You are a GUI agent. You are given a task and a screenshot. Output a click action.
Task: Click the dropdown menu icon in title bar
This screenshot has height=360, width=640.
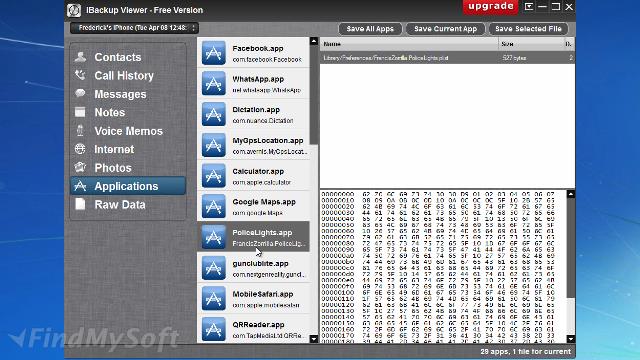point(529,7)
